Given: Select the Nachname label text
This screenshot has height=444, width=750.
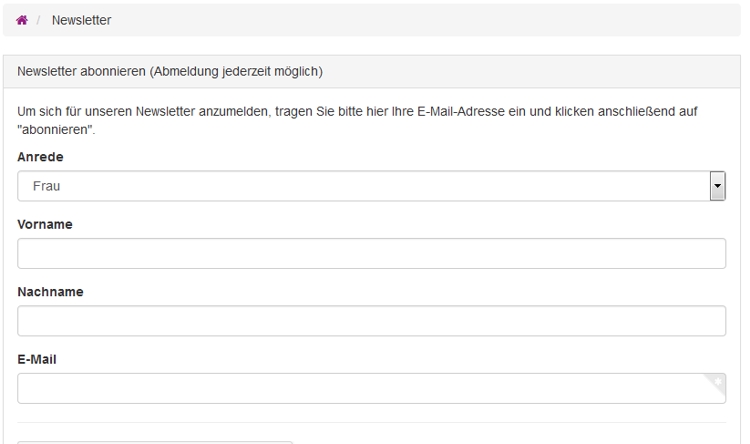Looking at the screenshot, I should pyautogui.click(x=49, y=292).
